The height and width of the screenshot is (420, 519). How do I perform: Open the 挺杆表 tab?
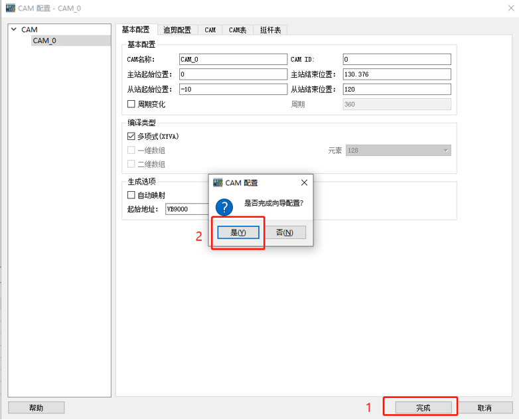(270, 30)
